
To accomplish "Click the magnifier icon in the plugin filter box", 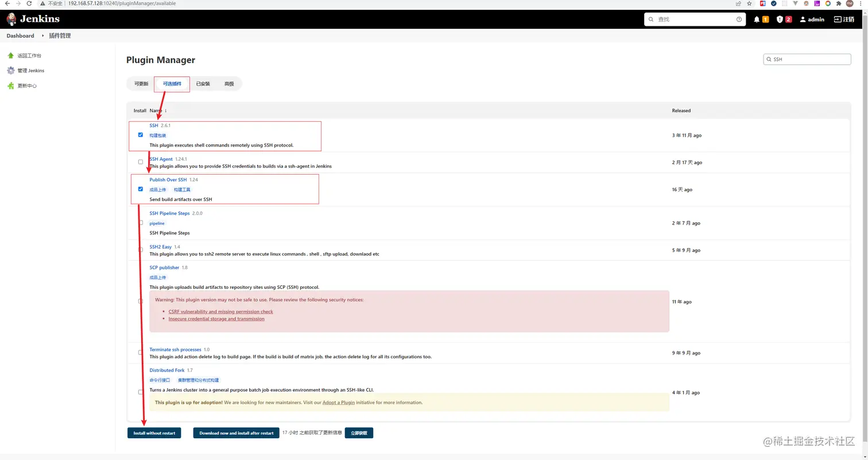I will [769, 59].
